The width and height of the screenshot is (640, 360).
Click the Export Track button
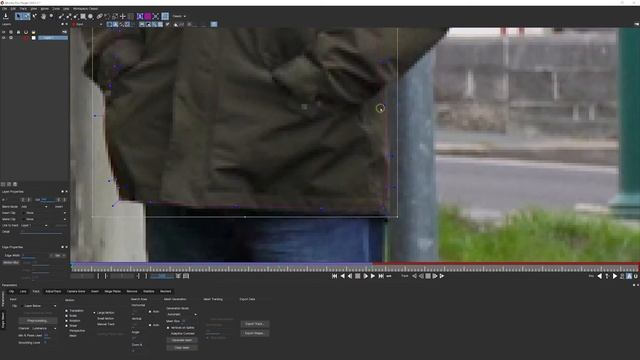[255, 324]
